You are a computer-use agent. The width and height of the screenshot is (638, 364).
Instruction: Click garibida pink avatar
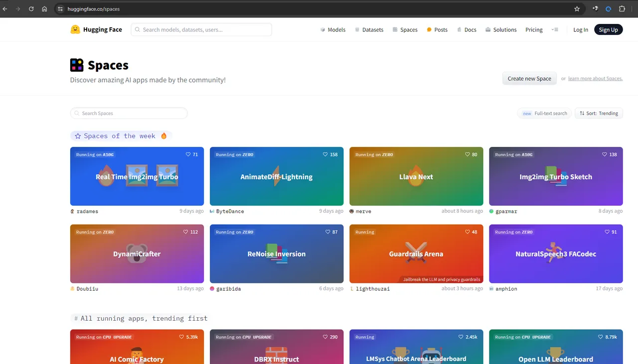[x=212, y=289]
